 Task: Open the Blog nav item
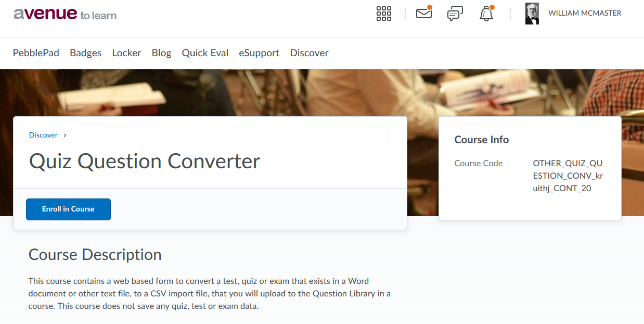(x=161, y=53)
